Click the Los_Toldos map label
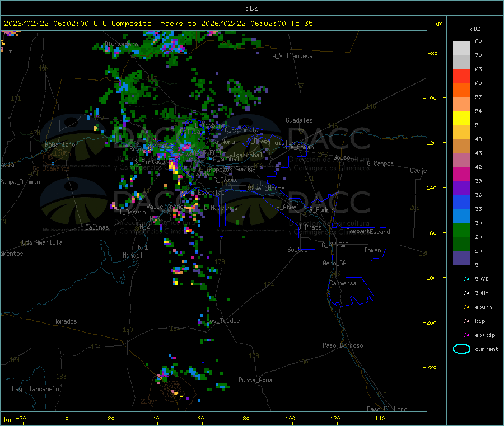 223,321
